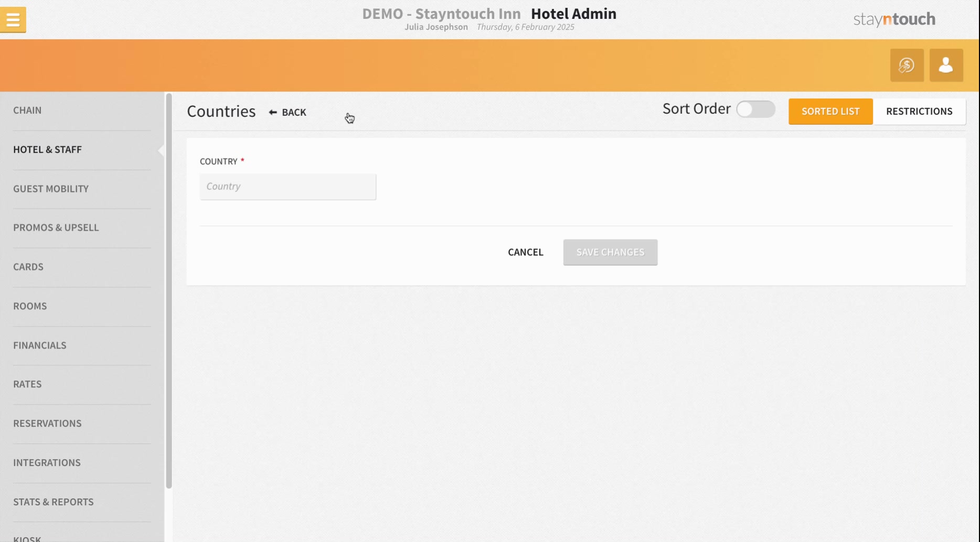Click the Hotel Admin title text

(x=573, y=14)
